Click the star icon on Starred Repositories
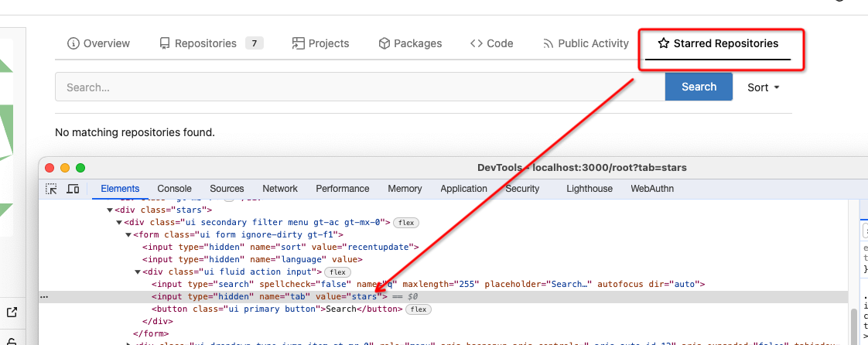This screenshot has height=345, width=868. pyautogui.click(x=663, y=43)
